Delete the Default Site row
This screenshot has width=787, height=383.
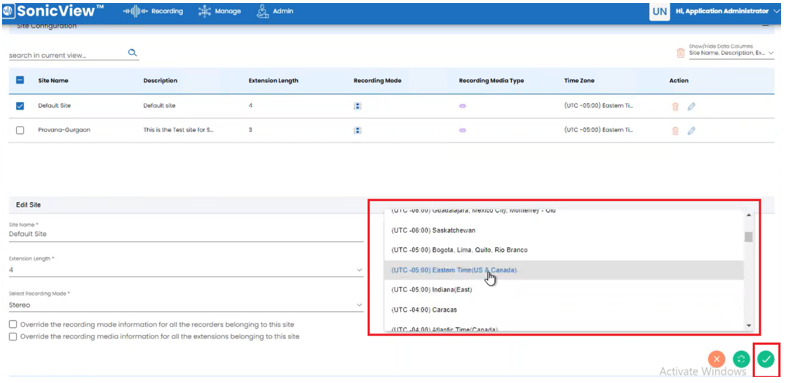tap(676, 106)
